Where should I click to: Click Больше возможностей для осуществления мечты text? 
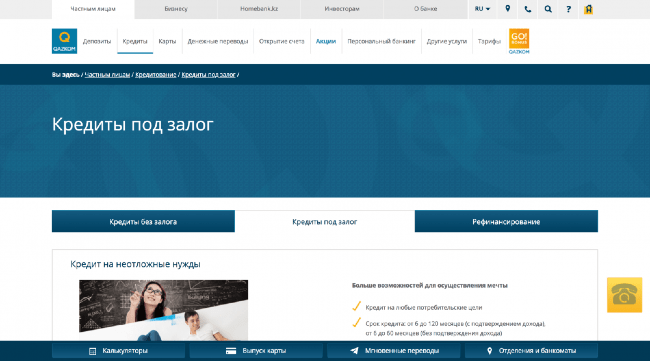[429, 286]
